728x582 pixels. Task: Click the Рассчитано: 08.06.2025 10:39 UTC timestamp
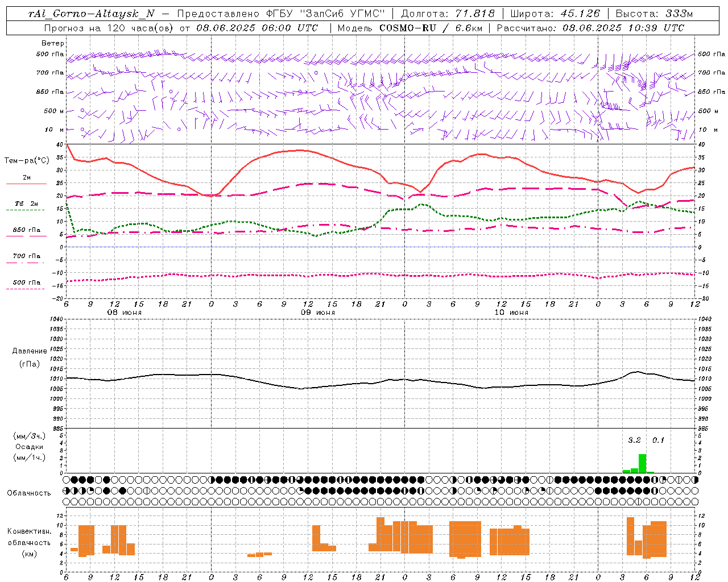pos(590,28)
